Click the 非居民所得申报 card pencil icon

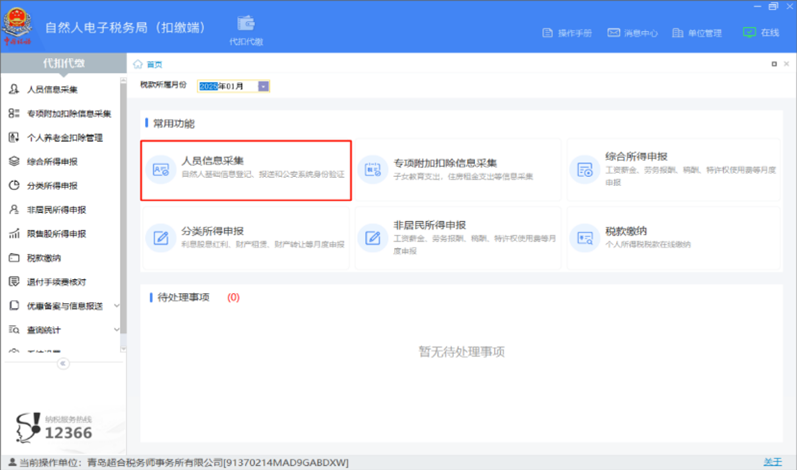click(373, 237)
